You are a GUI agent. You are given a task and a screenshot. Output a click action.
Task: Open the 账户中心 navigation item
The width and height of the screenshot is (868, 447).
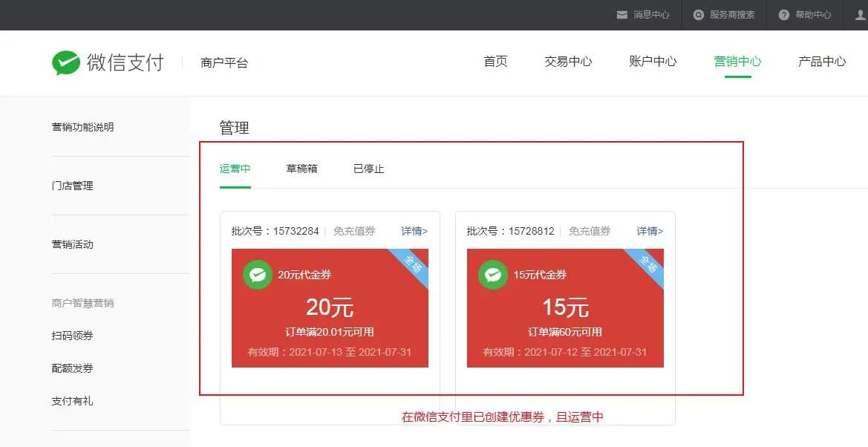tap(653, 62)
